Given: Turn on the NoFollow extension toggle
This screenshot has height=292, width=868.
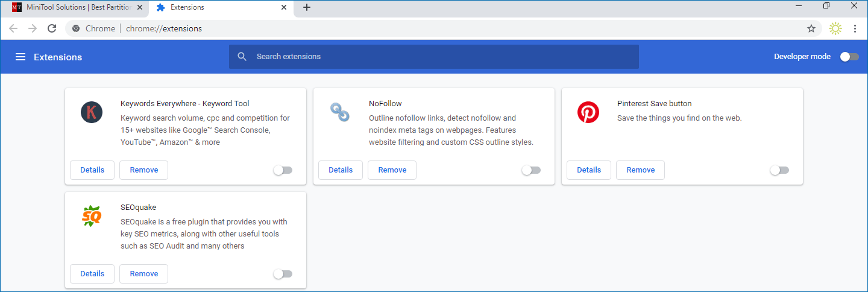Looking at the screenshot, I should click(x=531, y=170).
